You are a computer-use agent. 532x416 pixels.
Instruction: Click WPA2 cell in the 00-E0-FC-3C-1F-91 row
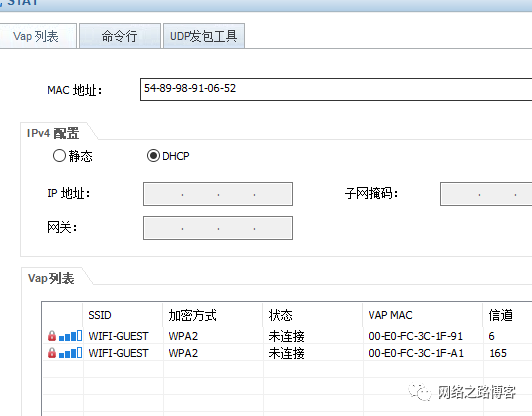[x=183, y=336]
